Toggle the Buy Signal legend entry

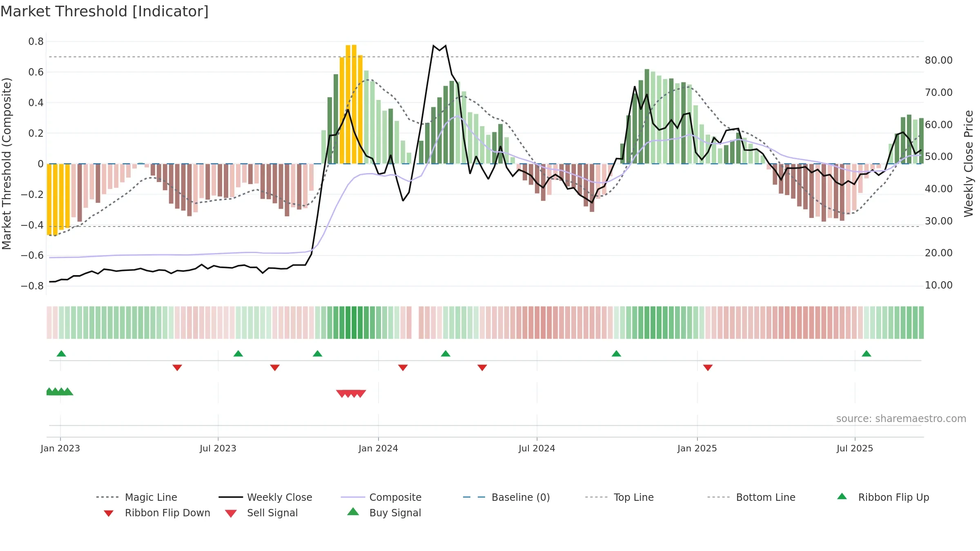[384, 513]
